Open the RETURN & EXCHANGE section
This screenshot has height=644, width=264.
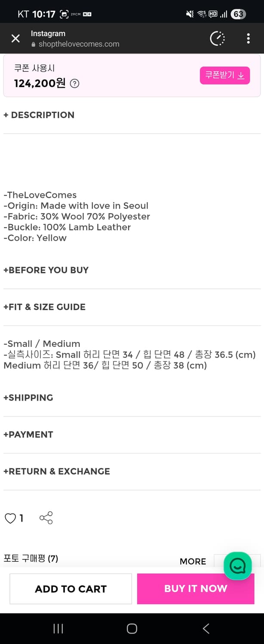(x=57, y=471)
